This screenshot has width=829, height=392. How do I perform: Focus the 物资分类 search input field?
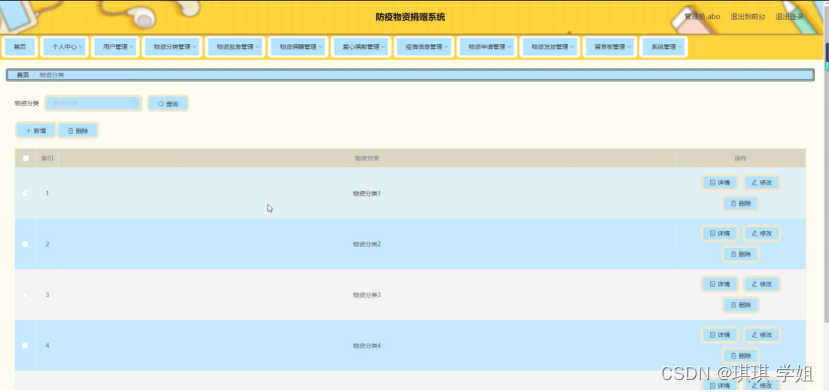click(93, 103)
